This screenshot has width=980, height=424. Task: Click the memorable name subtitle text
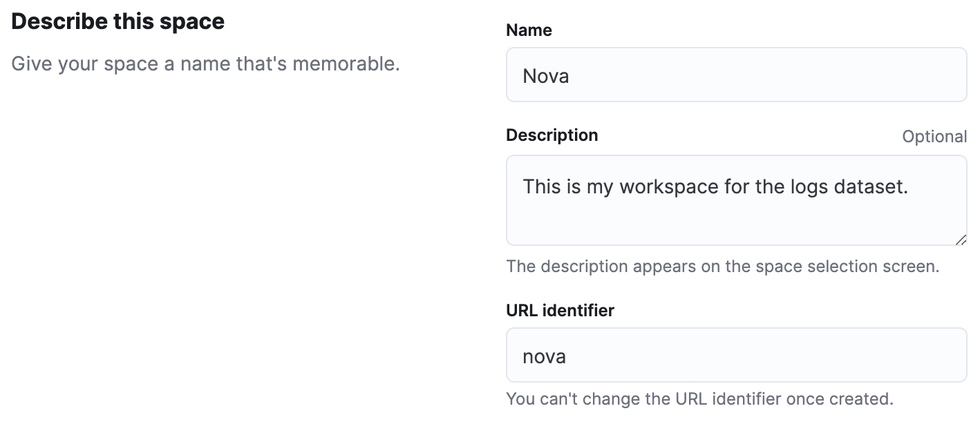206,65
